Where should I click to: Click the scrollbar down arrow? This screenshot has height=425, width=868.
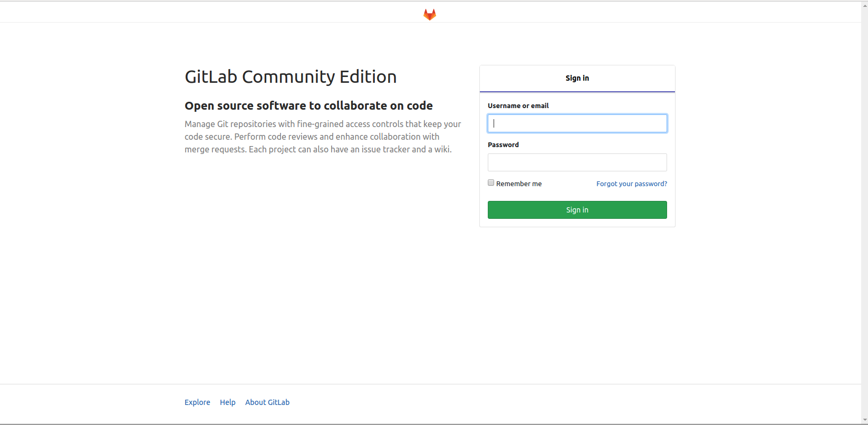864,420
